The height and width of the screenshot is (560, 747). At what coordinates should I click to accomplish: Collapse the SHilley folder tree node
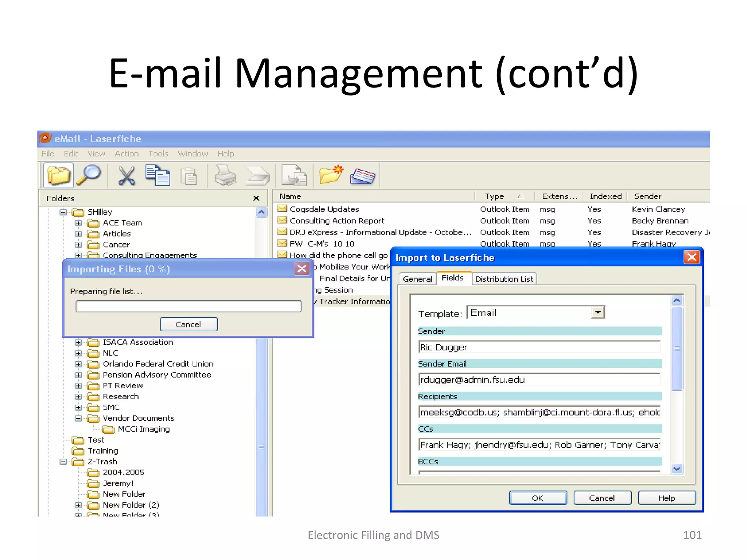tap(63, 212)
